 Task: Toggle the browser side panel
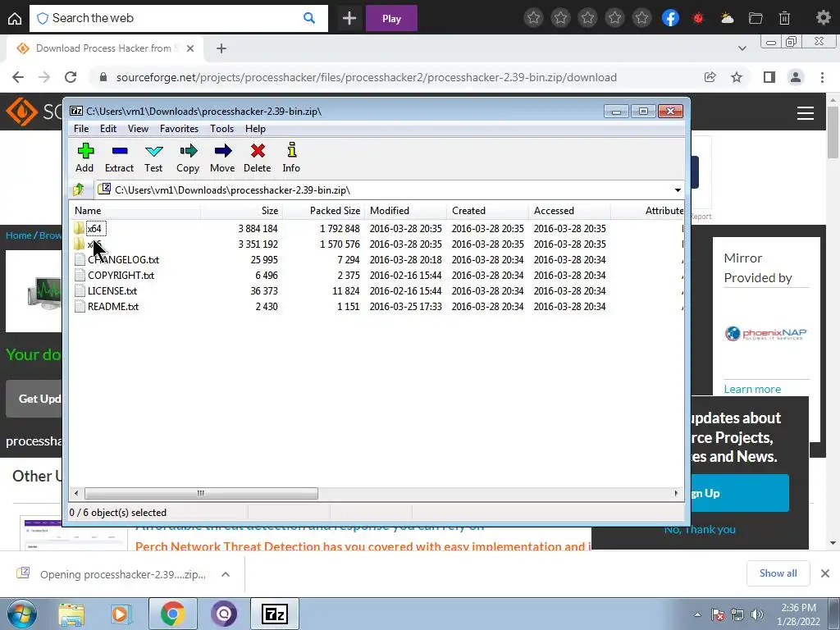coord(769,77)
